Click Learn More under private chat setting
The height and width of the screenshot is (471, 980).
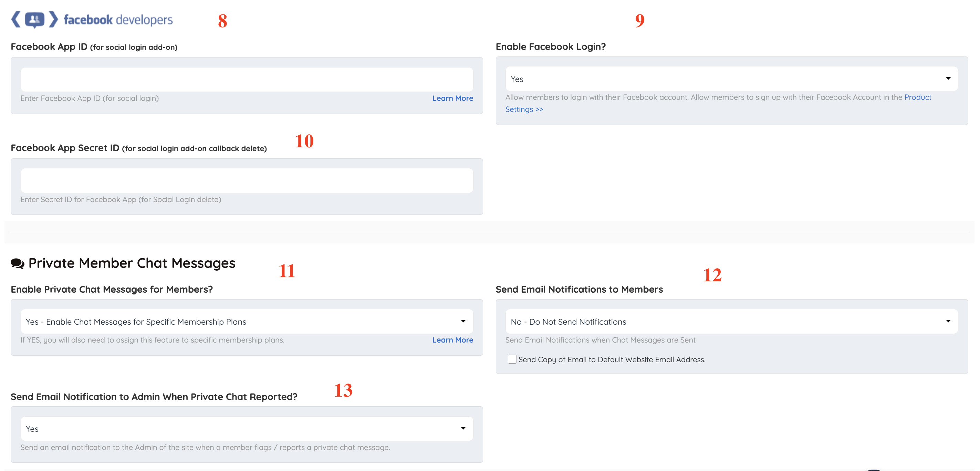pos(452,340)
